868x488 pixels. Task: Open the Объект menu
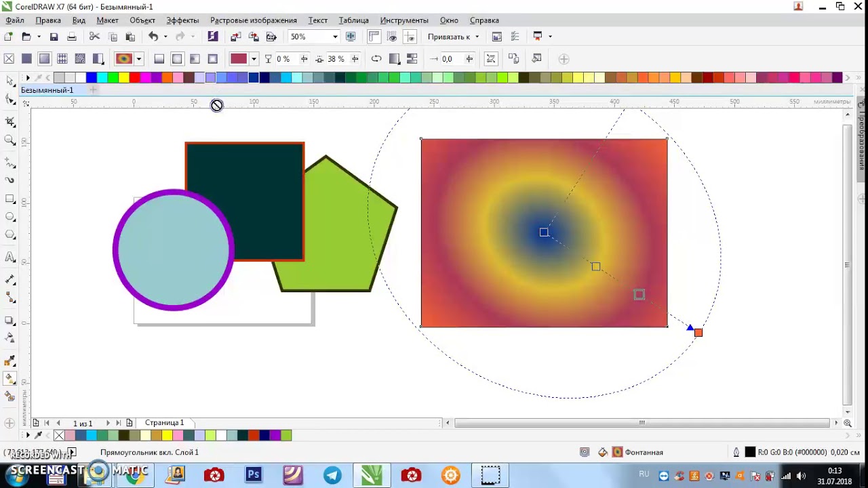(142, 20)
